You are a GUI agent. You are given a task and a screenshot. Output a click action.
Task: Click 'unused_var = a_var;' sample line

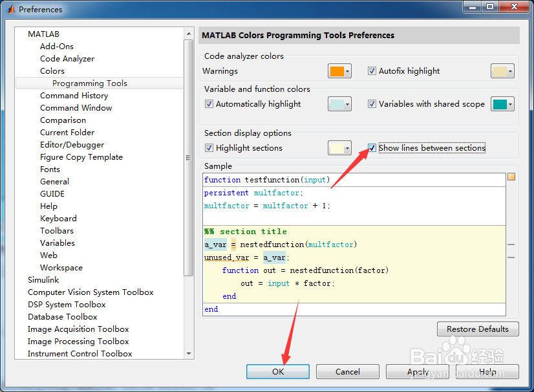click(246, 257)
